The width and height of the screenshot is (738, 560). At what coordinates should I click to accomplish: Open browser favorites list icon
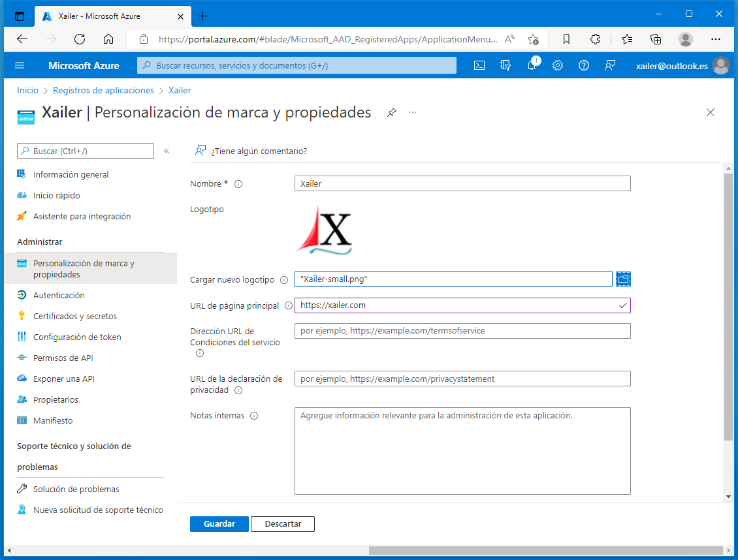627,39
